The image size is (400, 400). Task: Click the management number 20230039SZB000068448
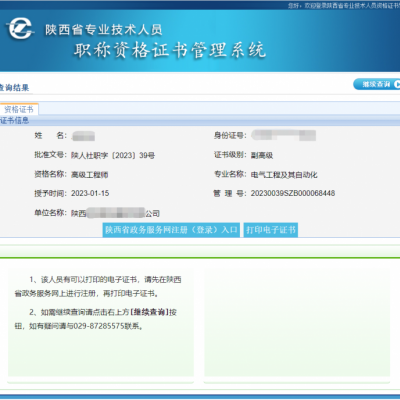coord(293,193)
